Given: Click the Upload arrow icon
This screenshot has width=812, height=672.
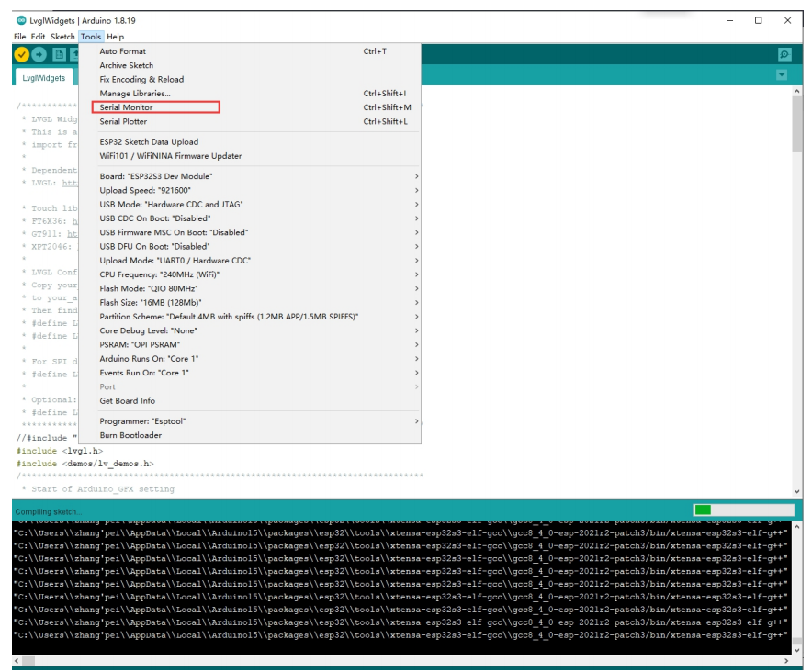Looking at the screenshot, I should pyautogui.click(x=39, y=55).
